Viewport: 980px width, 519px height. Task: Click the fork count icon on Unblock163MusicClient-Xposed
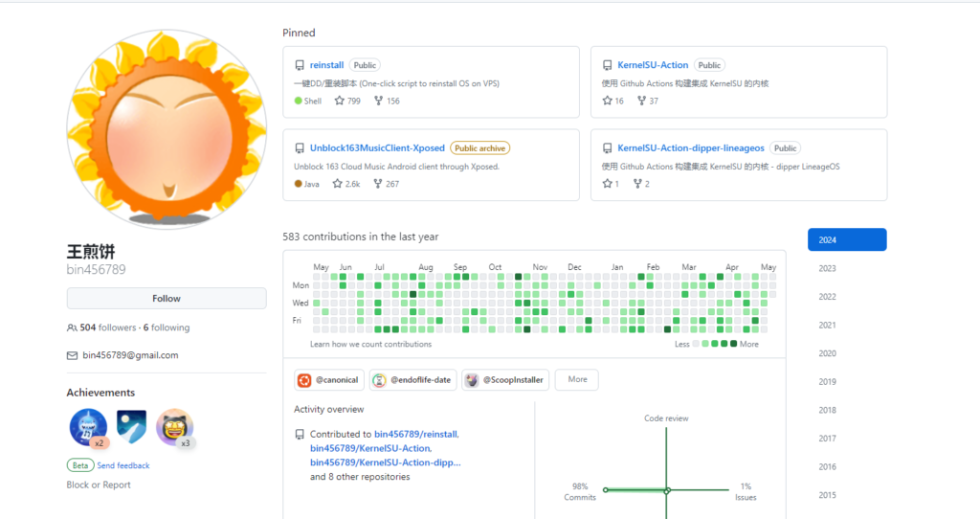[378, 183]
